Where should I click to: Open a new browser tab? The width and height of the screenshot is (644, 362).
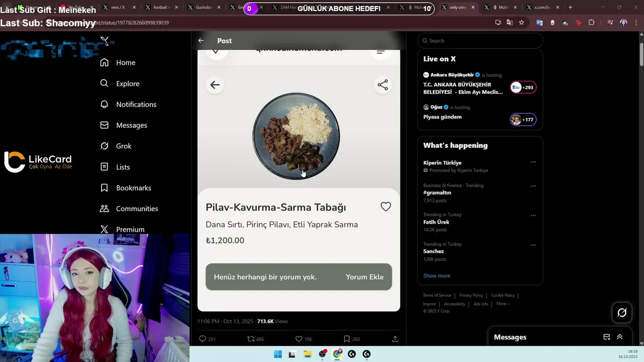tap(570, 8)
